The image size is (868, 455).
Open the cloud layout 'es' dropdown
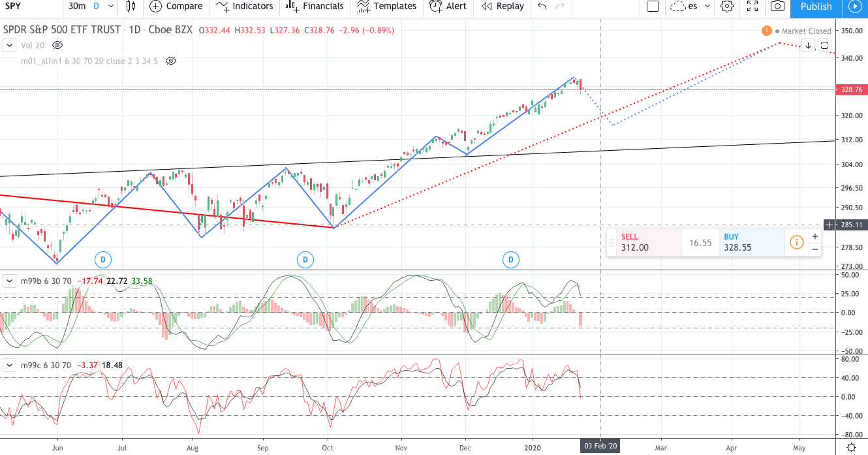coord(690,6)
